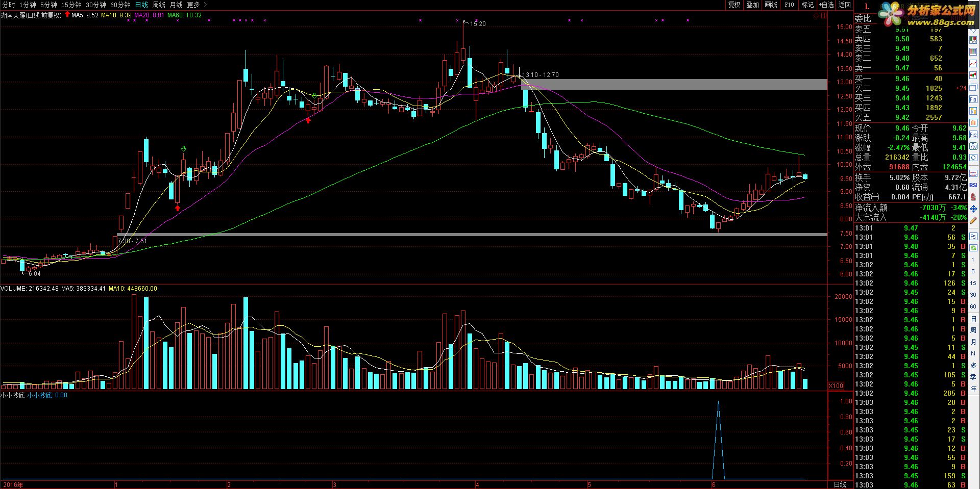Switch to the 60分钟 tab
Screen dimensions: 980x489
[120, 5]
